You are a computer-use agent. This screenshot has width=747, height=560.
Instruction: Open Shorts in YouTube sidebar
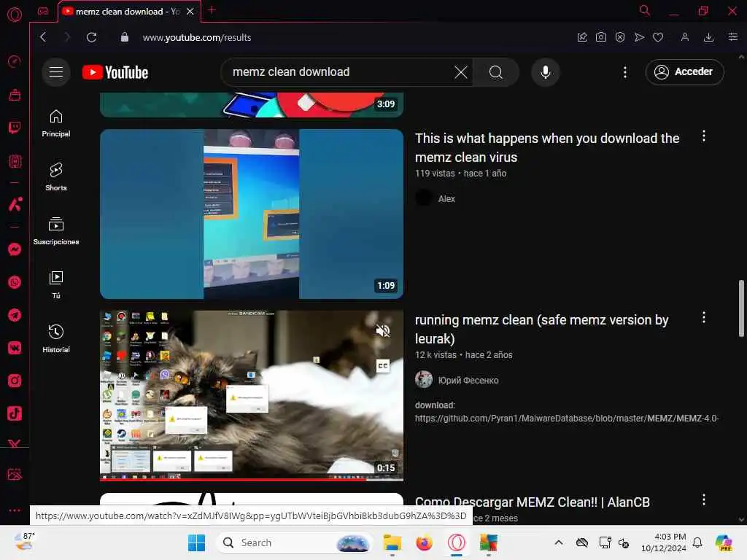[x=56, y=177]
